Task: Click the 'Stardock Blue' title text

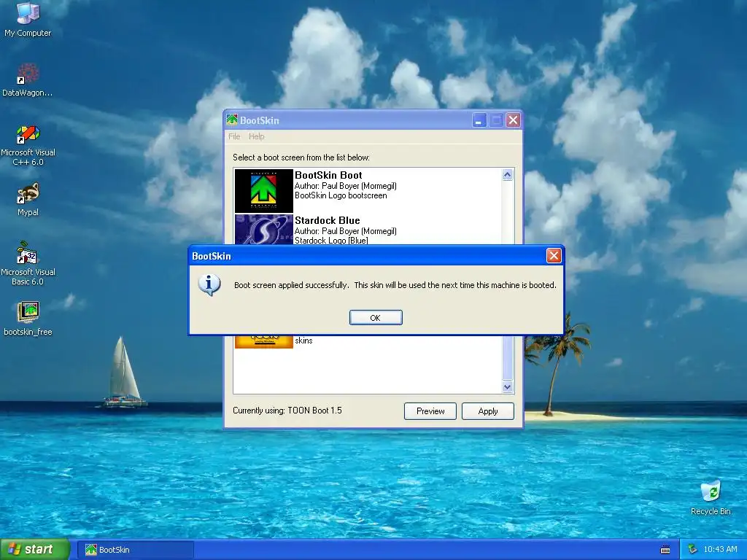Action: coord(328,220)
